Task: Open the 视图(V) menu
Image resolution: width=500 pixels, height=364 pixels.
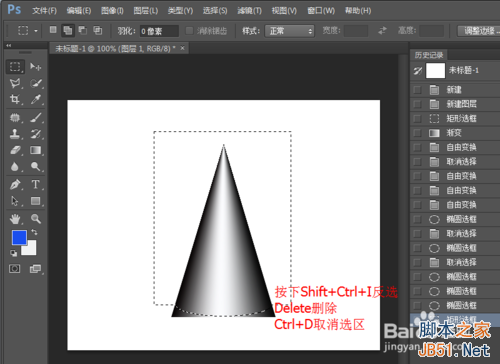Action: [x=284, y=11]
